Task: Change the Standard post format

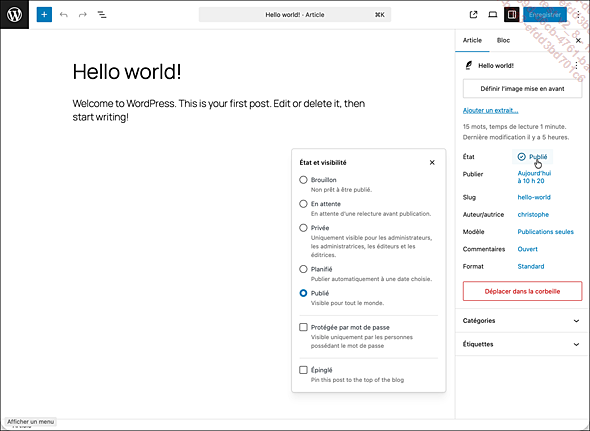Action: pos(531,267)
